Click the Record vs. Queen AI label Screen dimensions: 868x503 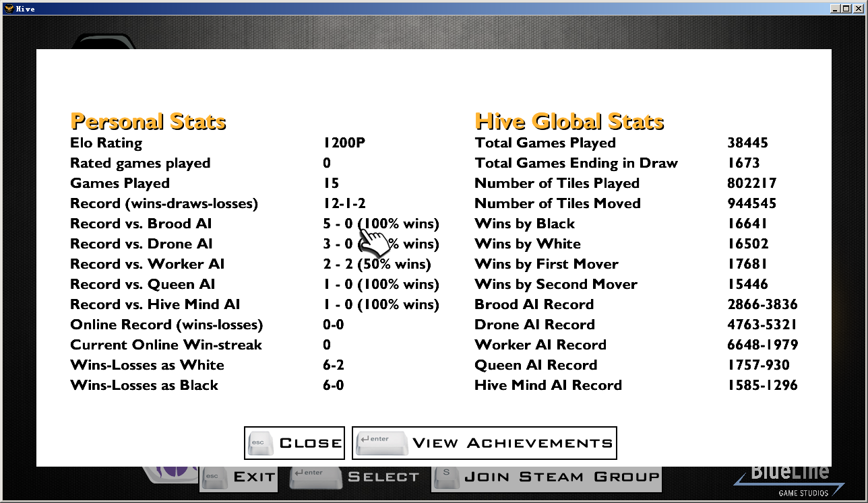pos(143,284)
